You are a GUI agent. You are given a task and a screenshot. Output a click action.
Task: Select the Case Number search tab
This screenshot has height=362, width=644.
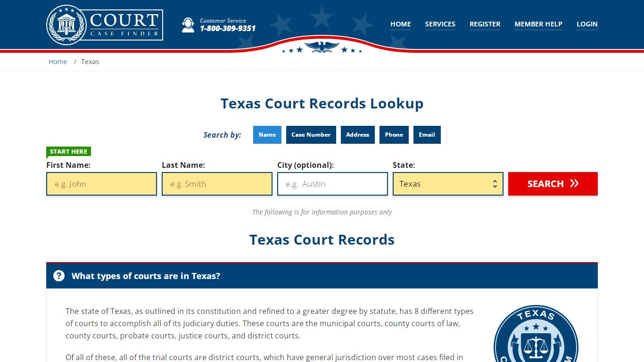click(311, 135)
